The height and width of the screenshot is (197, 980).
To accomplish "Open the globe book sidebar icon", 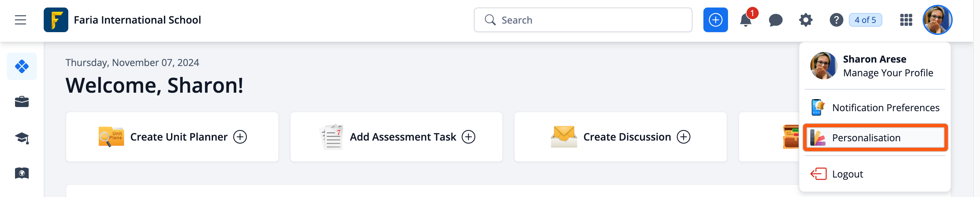I will pos(22,173).
